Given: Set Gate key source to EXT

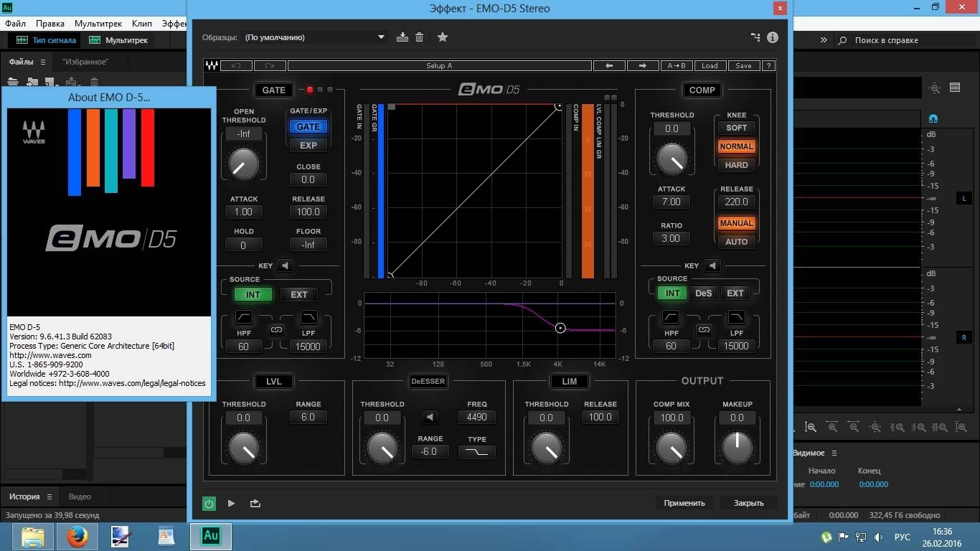Looking at the screenshot, I should tap(298, 294).
